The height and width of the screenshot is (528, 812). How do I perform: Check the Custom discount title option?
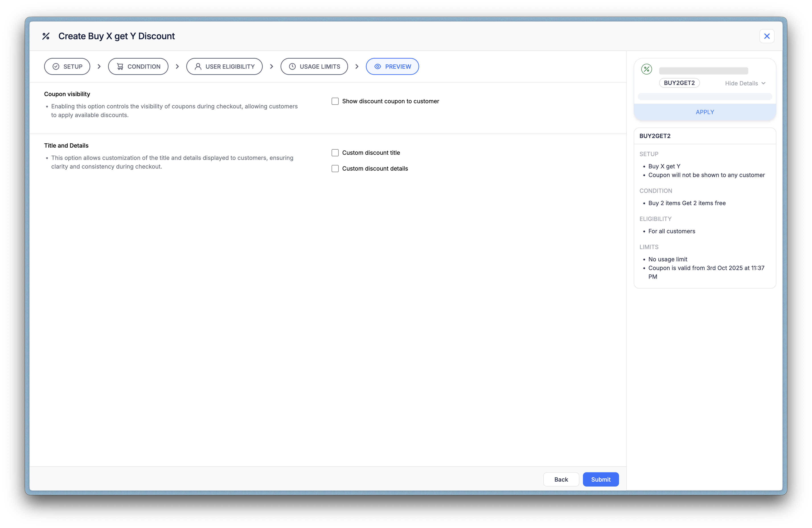pyautogui.click(x=335, y=153)
